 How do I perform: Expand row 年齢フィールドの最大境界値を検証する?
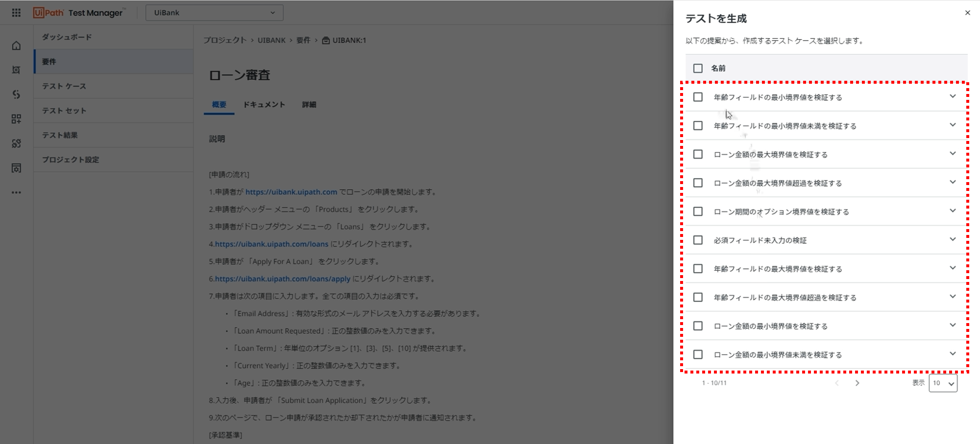point(953,268)
